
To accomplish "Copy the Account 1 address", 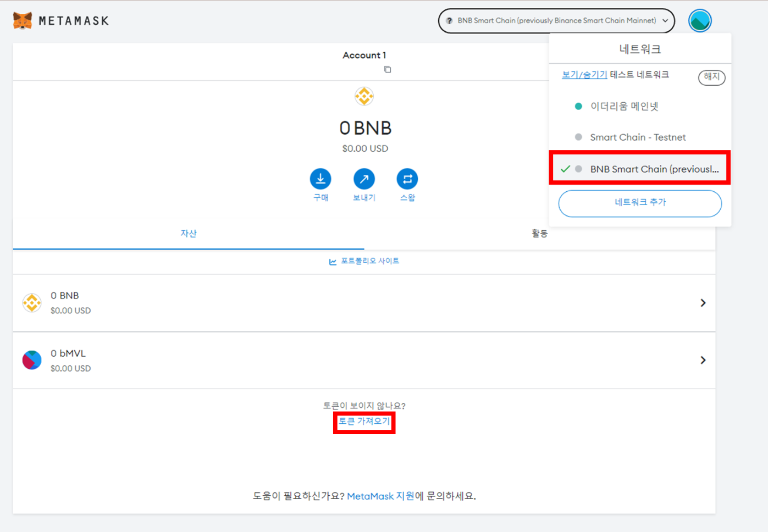I will 387,69.
